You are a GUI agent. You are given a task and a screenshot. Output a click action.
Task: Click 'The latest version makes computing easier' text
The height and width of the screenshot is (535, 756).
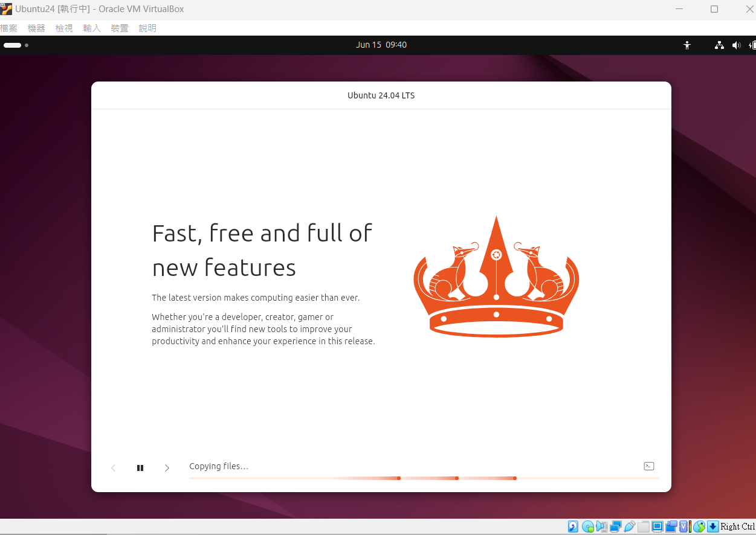[x=256, y=298]
